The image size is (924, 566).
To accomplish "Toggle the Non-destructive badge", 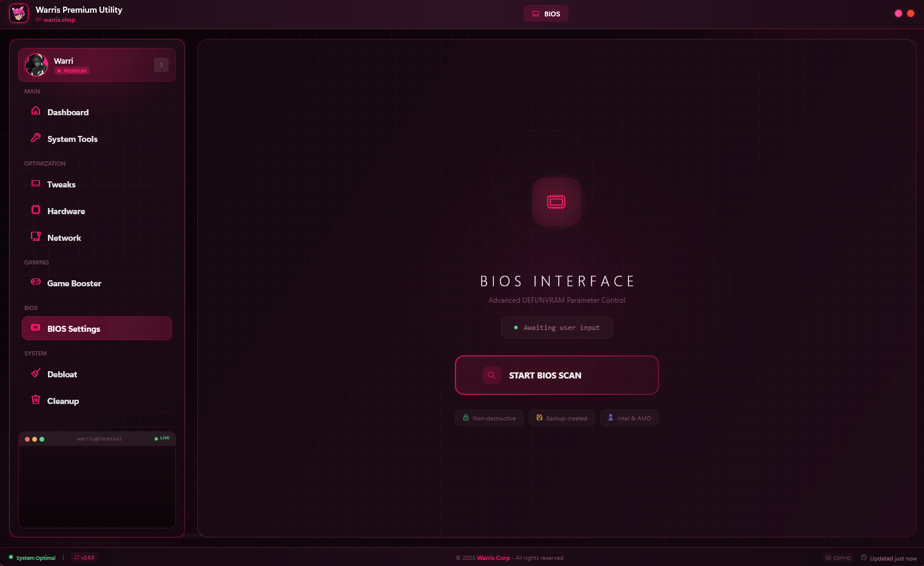I will tap(489, 417).
